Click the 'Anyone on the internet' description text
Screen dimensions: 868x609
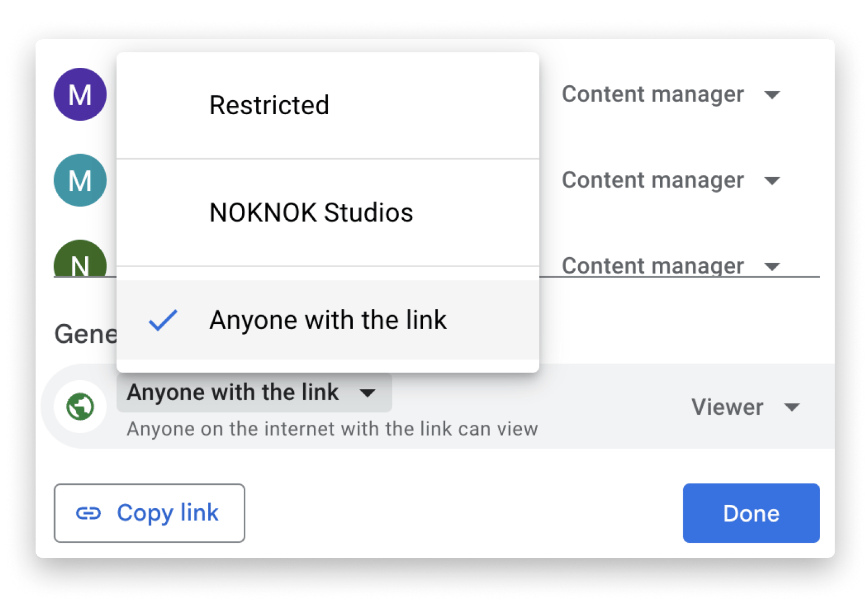tap(332, 429)
